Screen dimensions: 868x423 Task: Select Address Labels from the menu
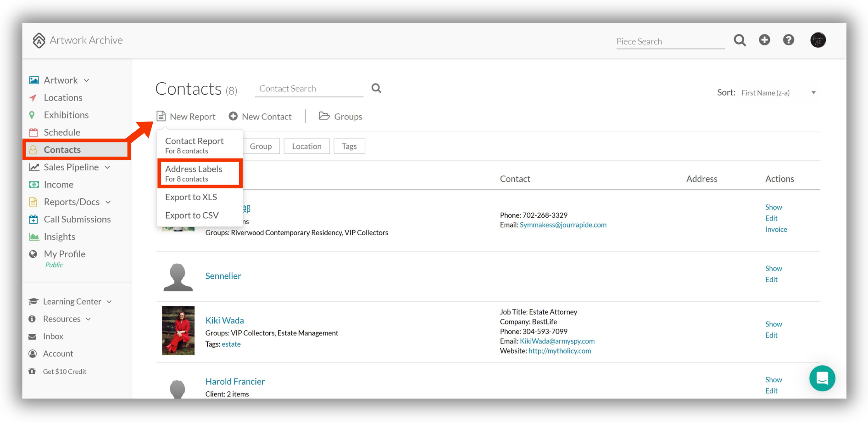click(x=200, y=173)
